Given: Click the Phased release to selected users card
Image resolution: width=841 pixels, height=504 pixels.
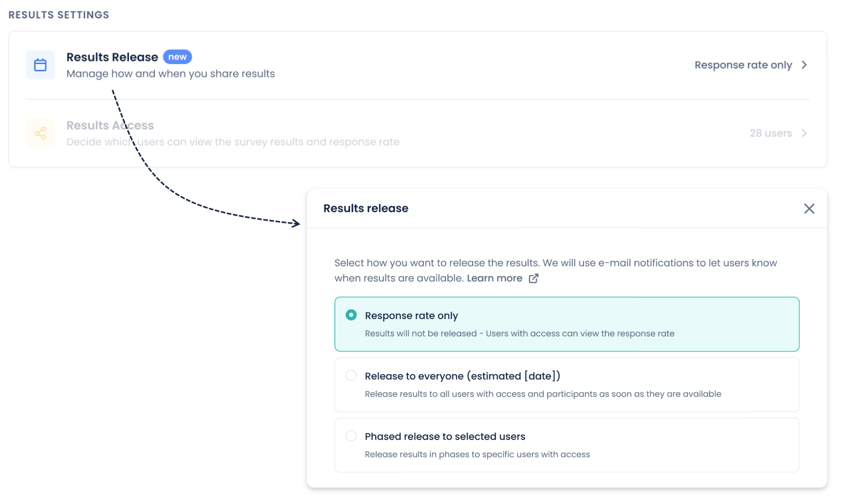Looking at the screenshot, I should 566,445.
